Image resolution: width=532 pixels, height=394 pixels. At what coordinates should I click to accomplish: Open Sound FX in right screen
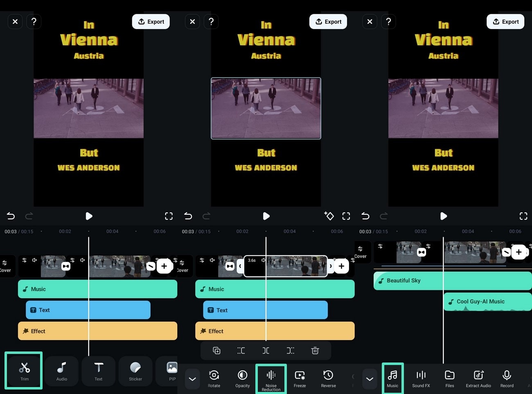click(421, 378)
